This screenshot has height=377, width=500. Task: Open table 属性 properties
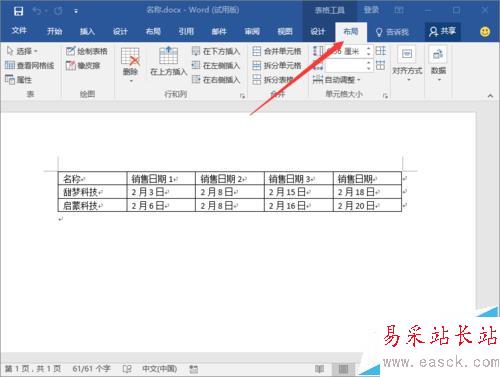[x=19, y=80]
